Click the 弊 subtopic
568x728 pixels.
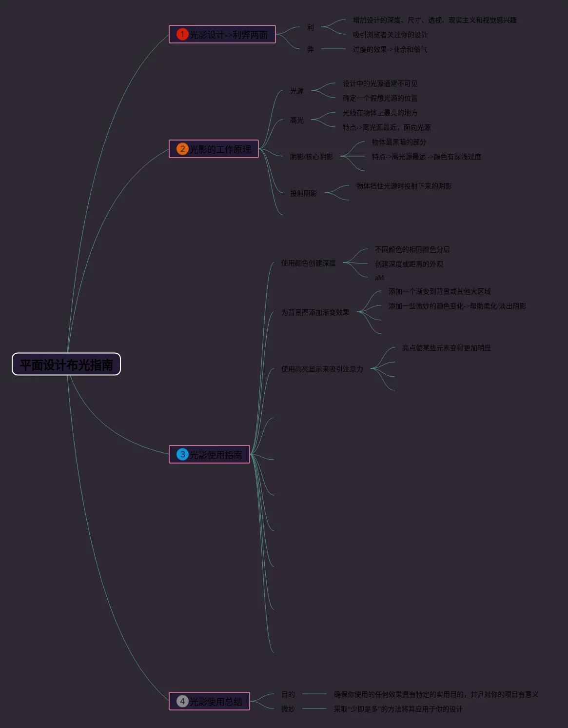pos(311,49)
